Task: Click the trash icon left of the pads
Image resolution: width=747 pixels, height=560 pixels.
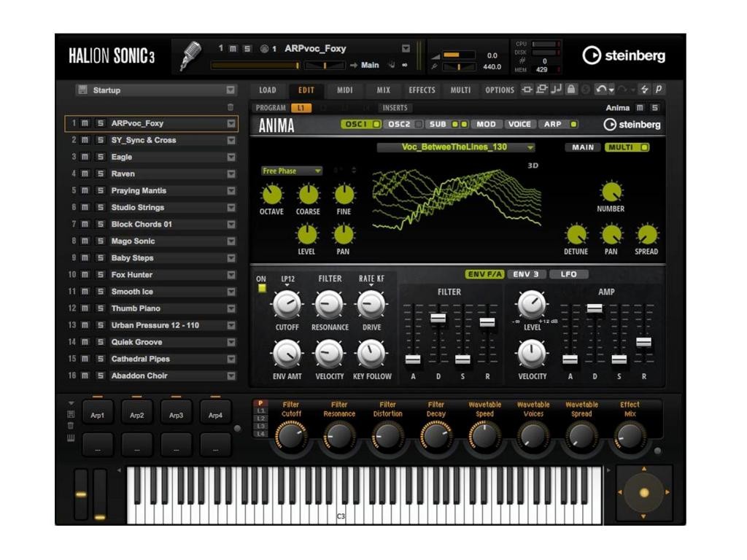Action: coord(71,426)
